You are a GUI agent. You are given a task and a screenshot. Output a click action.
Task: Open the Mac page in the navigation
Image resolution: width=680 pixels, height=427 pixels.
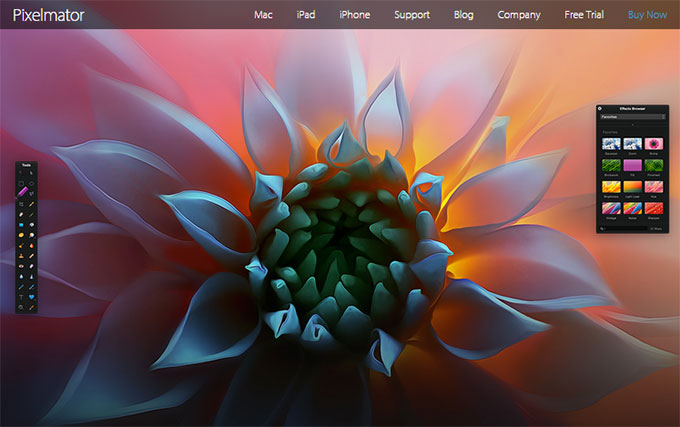(263, 15)
